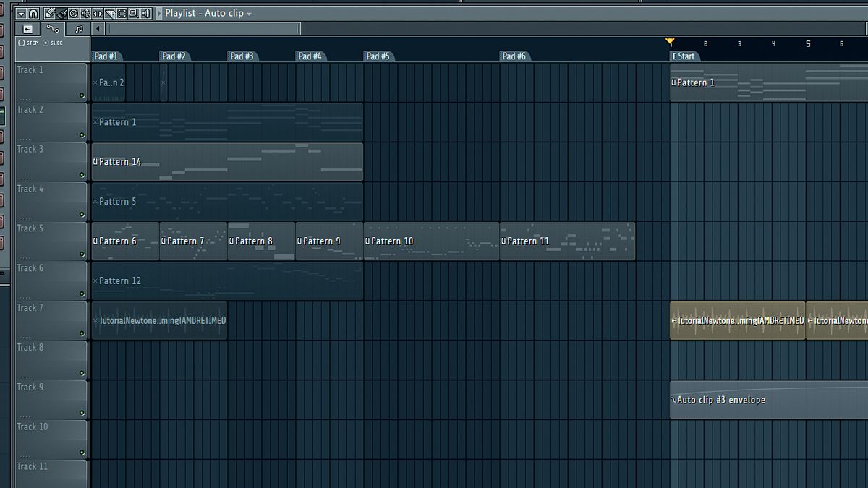Click the left scroll arrow beside the scrollbar

coord(97,29)
